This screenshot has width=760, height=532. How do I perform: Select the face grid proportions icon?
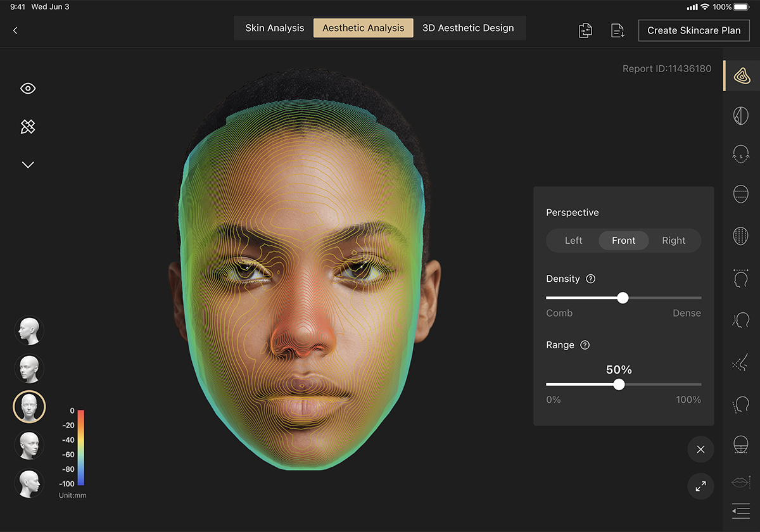pos(740,236)
